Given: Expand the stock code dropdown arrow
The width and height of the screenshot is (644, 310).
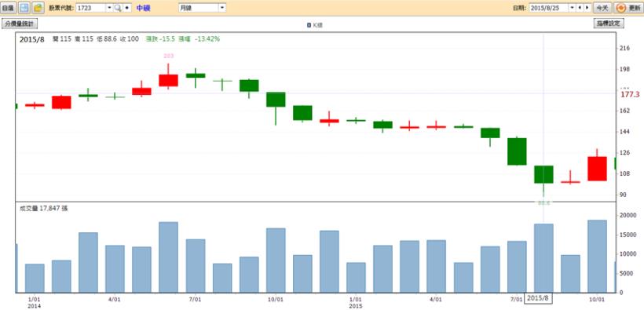Looking at the screenshot, I should [x=109, y=8].
